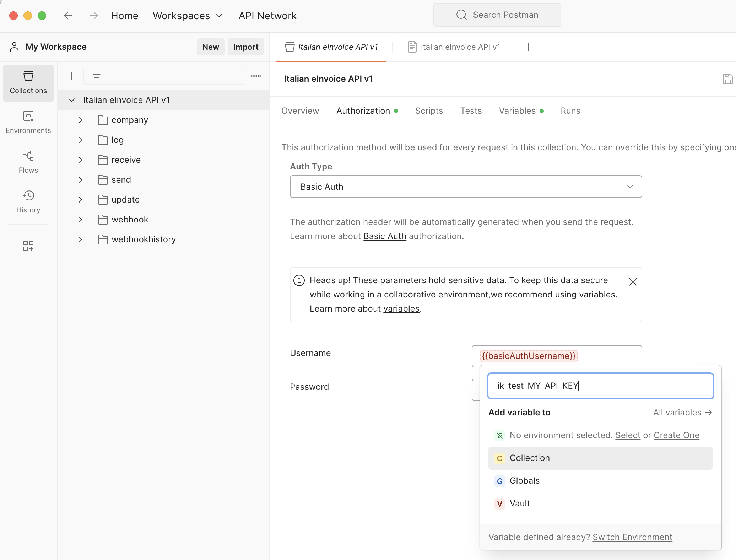736x560 pixels.
Task: Create a new collection with plus icon
Action: tap(72, 76)
